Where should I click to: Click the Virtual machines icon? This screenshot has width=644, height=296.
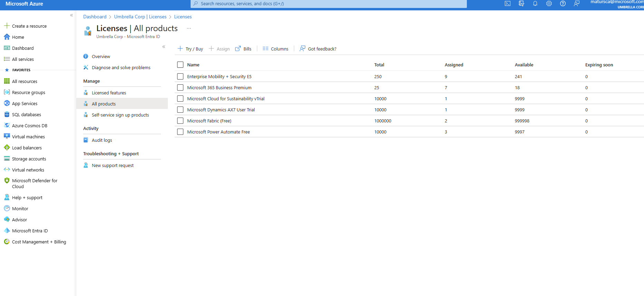pyautogui.click(x=7, y=137)
